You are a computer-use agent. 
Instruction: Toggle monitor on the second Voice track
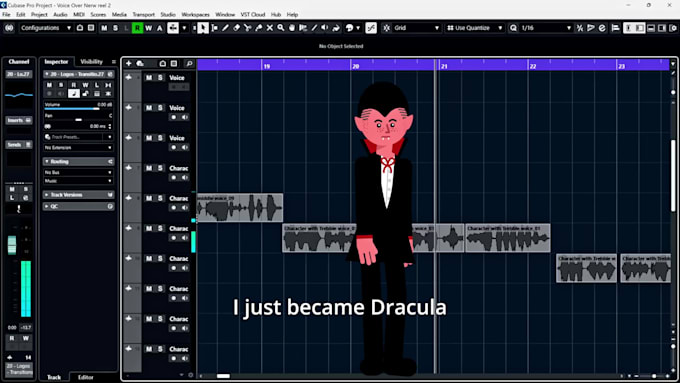[185, 117]
